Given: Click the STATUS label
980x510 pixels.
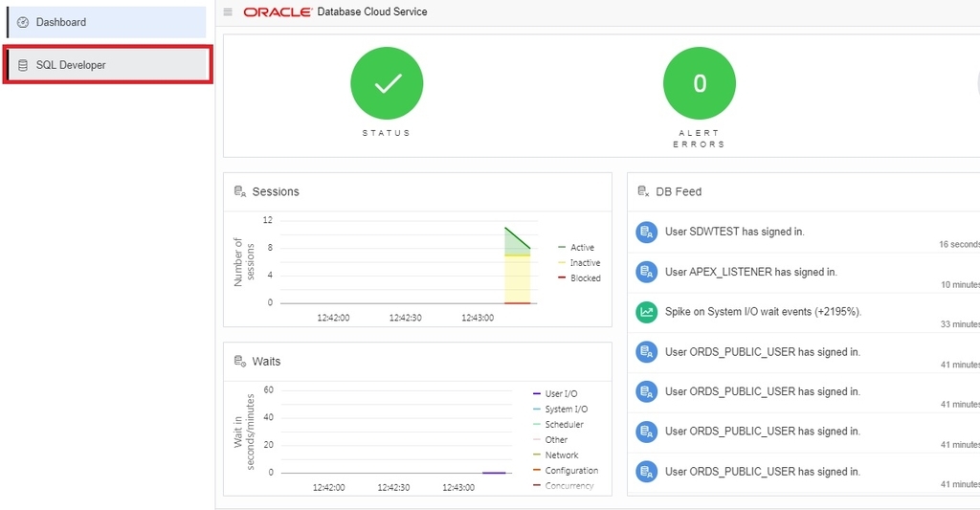Looking at the screenshot, I should click(387, 133).
